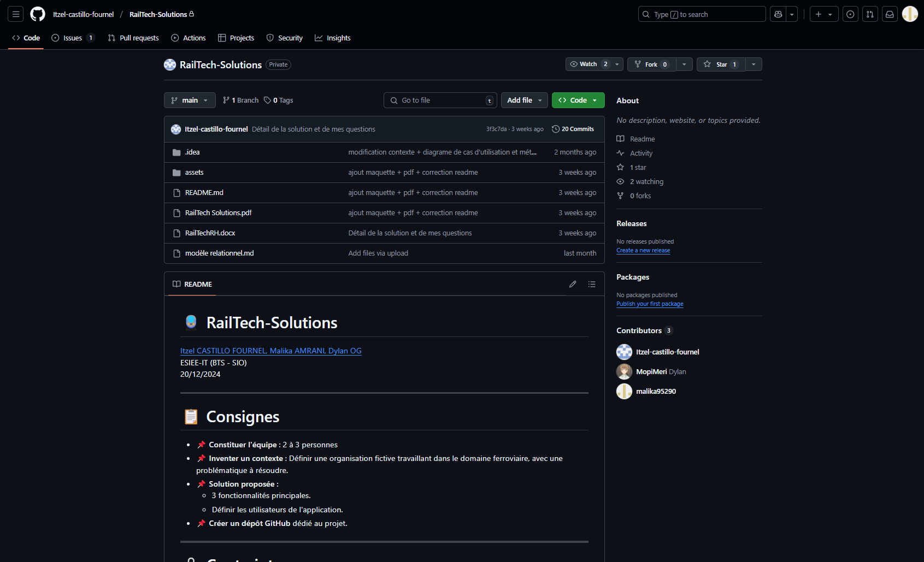
Task: Open the Projects tab
Action: tap(236, 38)
